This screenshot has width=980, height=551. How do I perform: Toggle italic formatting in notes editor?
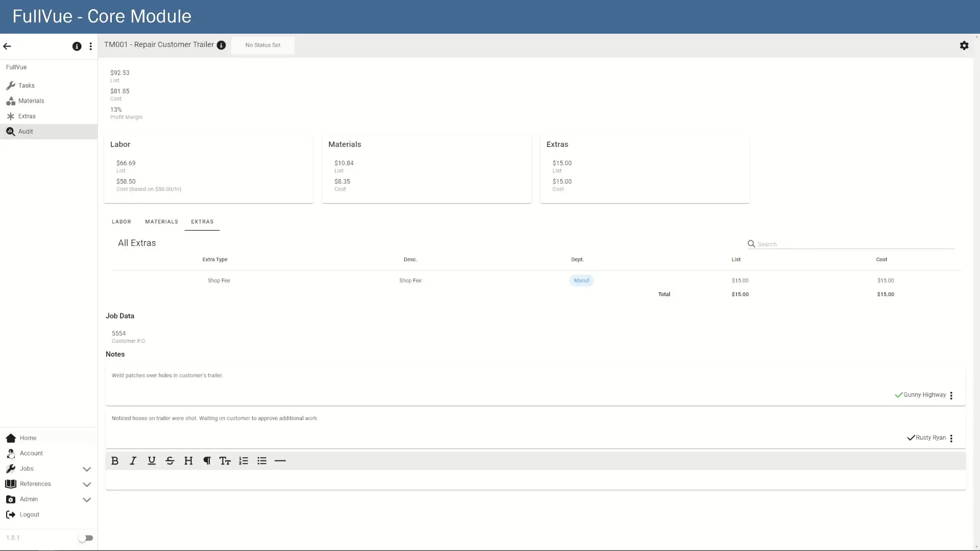[133, 461]
